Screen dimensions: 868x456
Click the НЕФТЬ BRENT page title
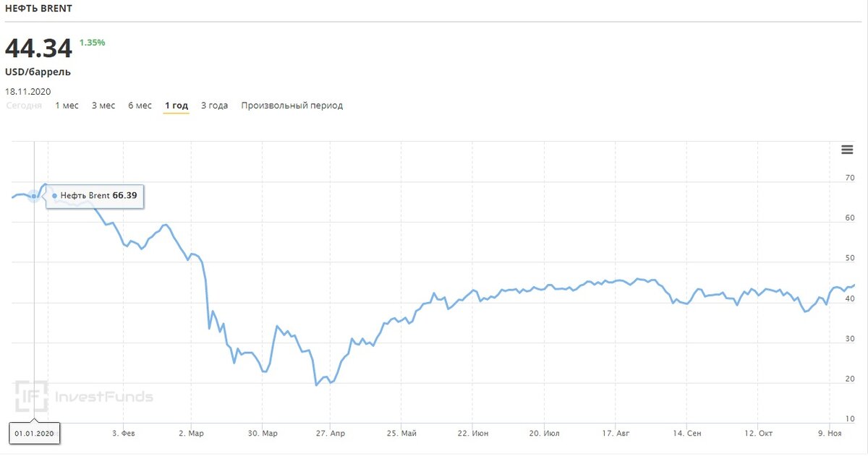tap(39, 9)
